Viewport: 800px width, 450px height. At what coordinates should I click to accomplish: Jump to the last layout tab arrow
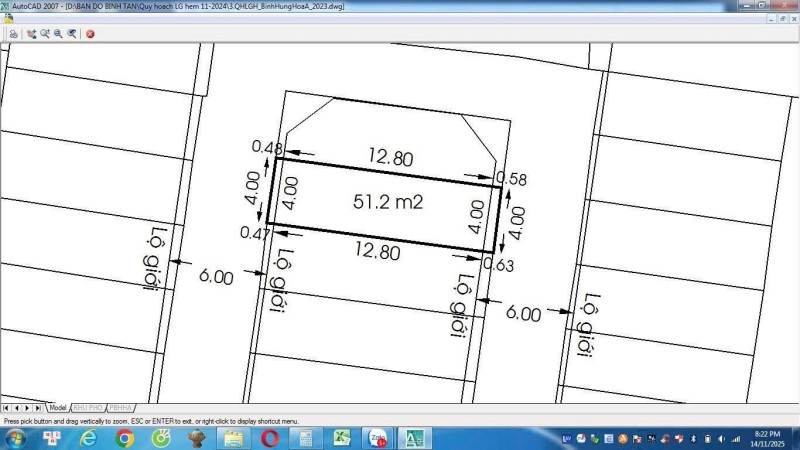(x=38, y=408)
